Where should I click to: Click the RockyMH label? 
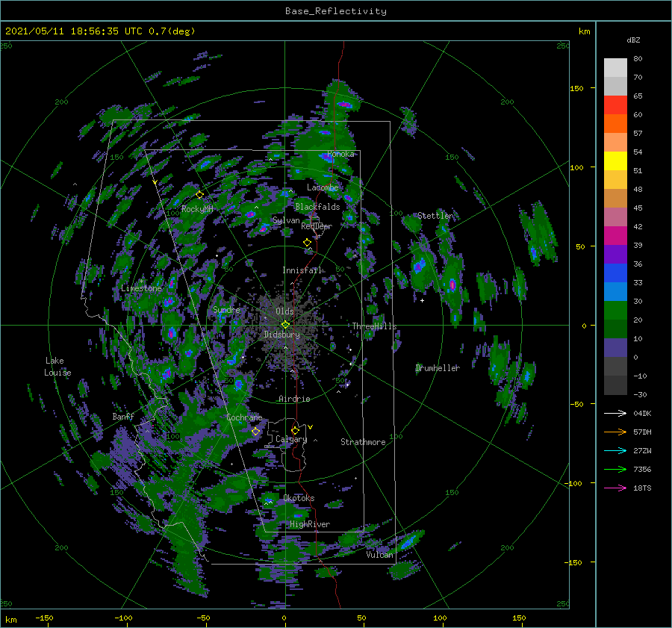tap(197, 209)
